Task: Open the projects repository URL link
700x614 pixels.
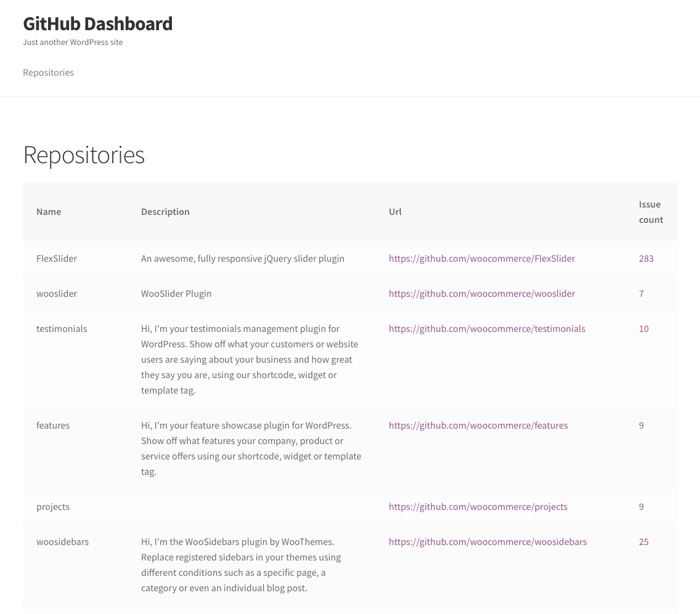Action: pyautogui.click(x=478, y=507)
